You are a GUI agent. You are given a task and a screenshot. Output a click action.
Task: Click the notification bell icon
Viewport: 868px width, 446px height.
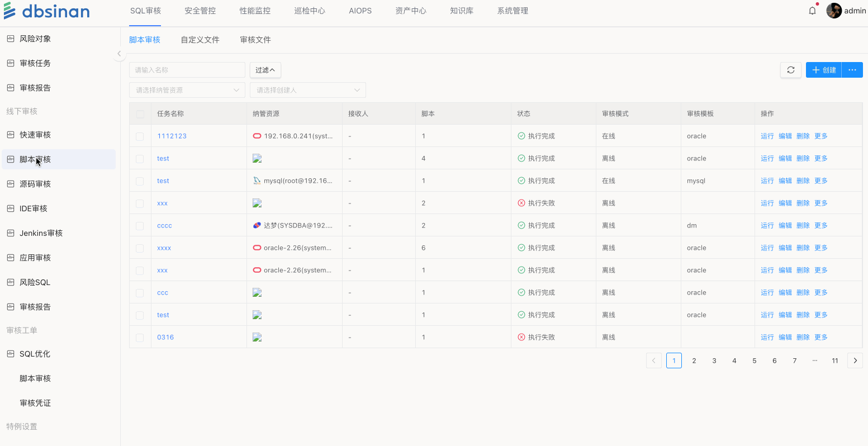pyautogui.click(x=812, y=11)
